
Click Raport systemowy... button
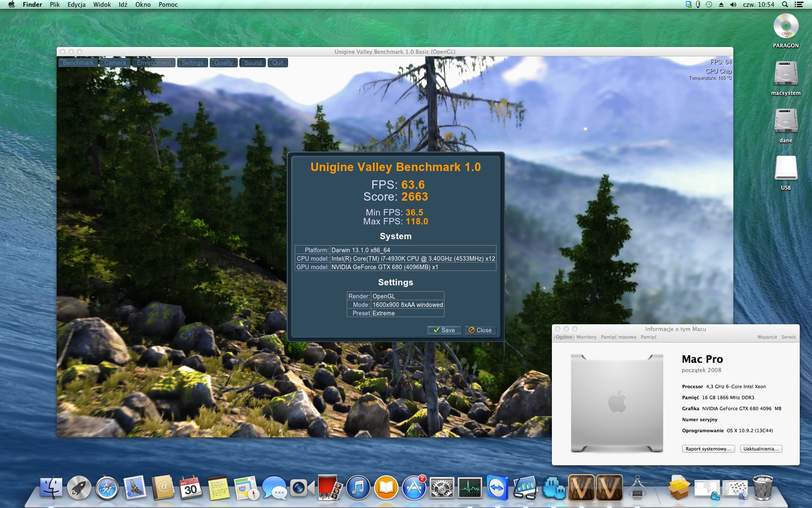tap(708, 449)
